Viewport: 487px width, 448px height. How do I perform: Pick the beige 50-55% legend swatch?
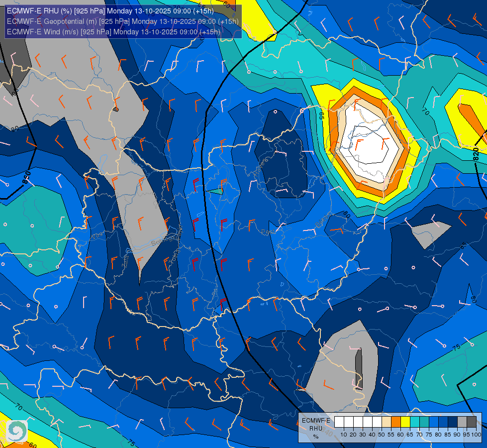pos(387,422)
